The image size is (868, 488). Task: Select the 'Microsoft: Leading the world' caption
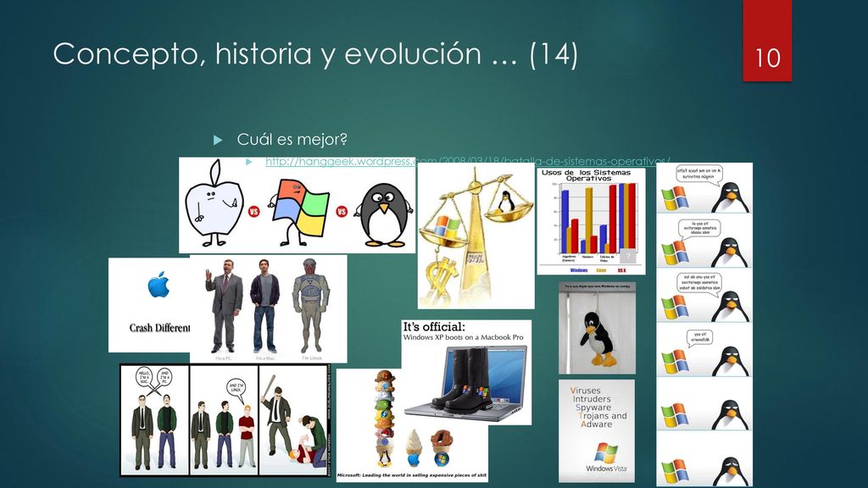(412, 475)
